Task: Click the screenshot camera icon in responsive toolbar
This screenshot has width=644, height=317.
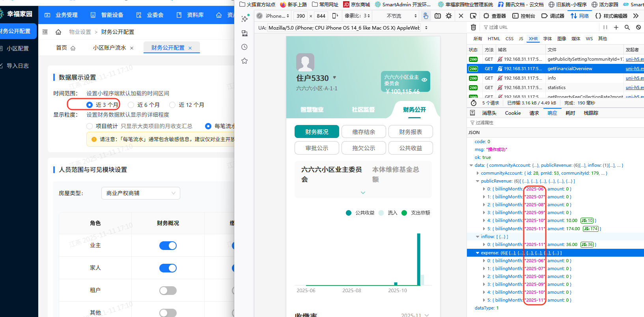Action: point(437,16)
